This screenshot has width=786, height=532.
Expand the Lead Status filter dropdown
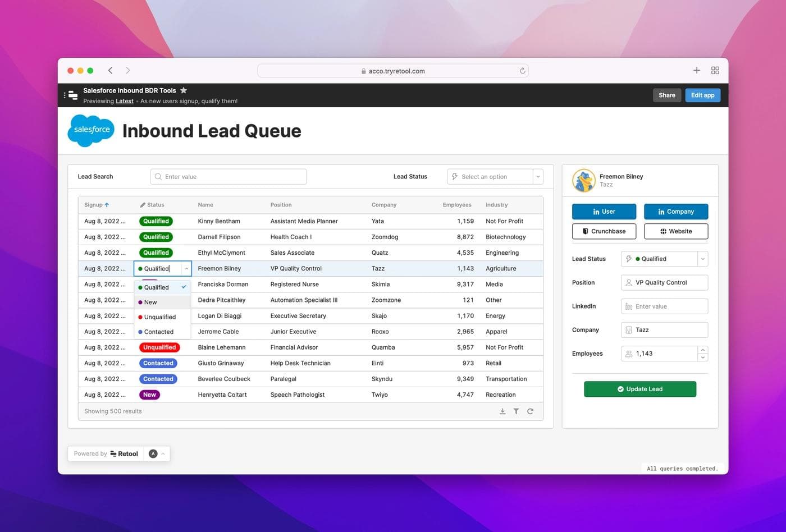coord(538,177)
